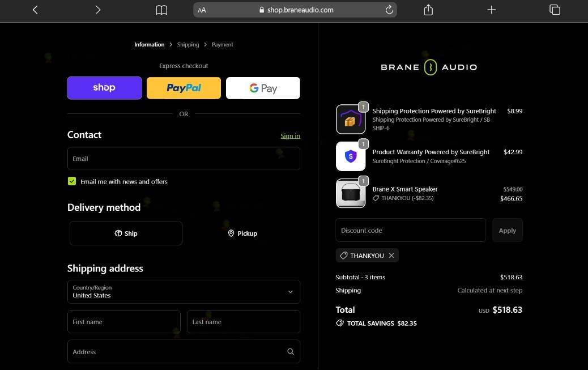Image resolution: width=588 pixels, height=370 pixels.
Task: Click the TOTAL SAVINGS tag icon
Action: pos(340,323)
